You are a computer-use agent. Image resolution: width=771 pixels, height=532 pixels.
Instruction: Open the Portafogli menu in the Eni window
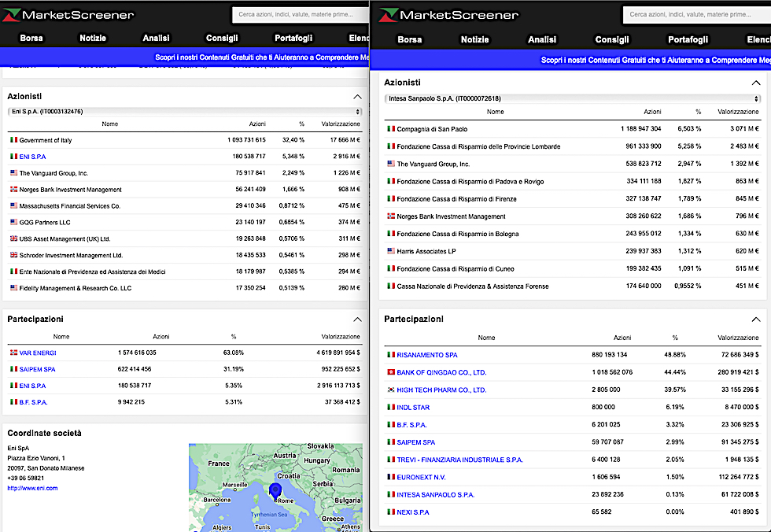[x=293, y=38]
